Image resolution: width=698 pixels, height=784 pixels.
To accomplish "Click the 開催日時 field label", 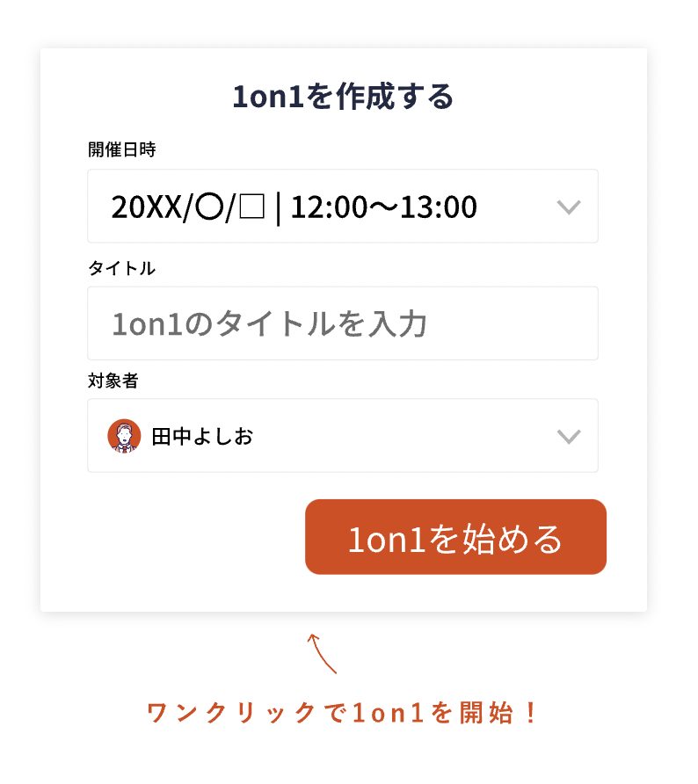I will pyautogui.click(x=121, y=149).
